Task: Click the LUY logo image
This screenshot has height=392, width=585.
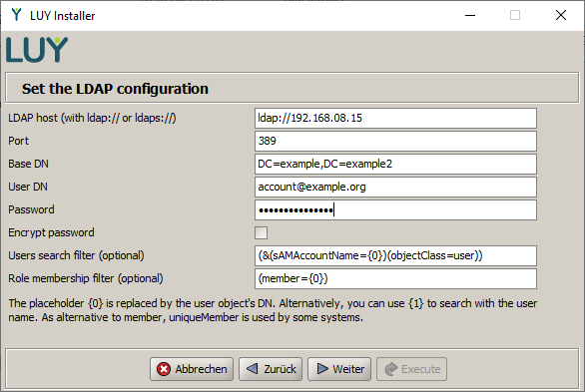Action: [x=37, y=50]
